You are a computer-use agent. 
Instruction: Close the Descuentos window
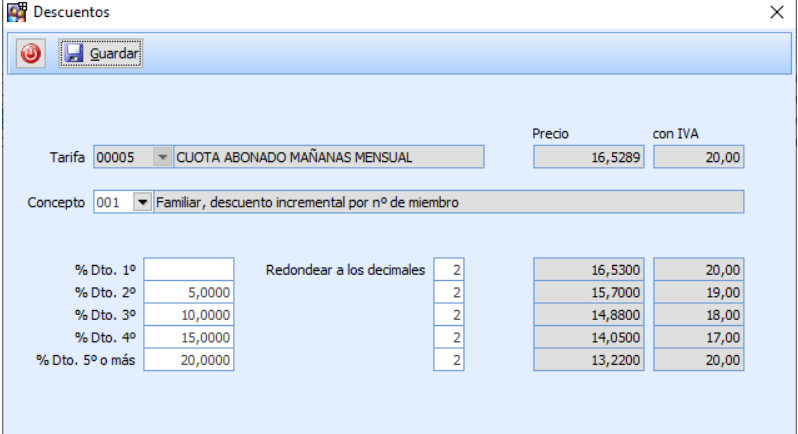[776, 13]
